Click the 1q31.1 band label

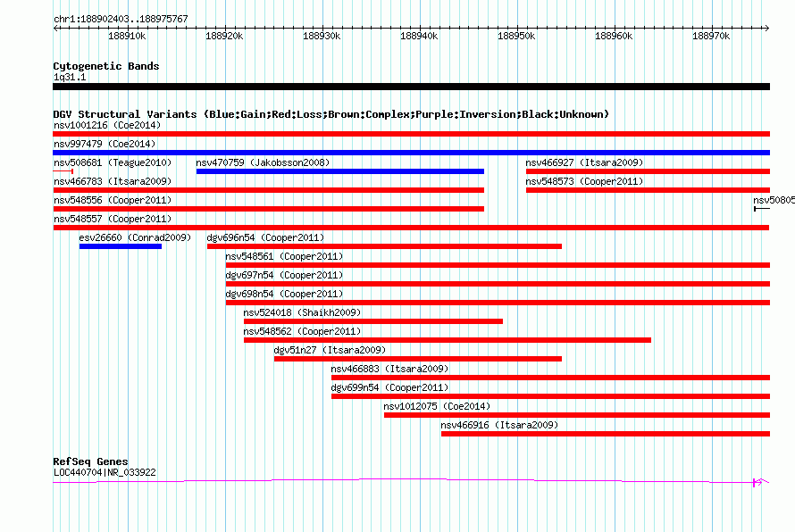click(x=70, y=77)
